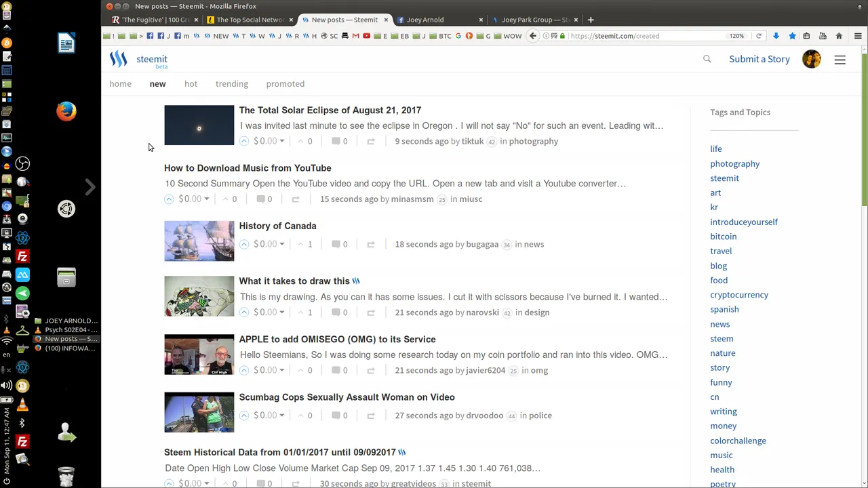Open author tiktuk's profile link
This screenshot has height=488, width=868.
point(473,141)
